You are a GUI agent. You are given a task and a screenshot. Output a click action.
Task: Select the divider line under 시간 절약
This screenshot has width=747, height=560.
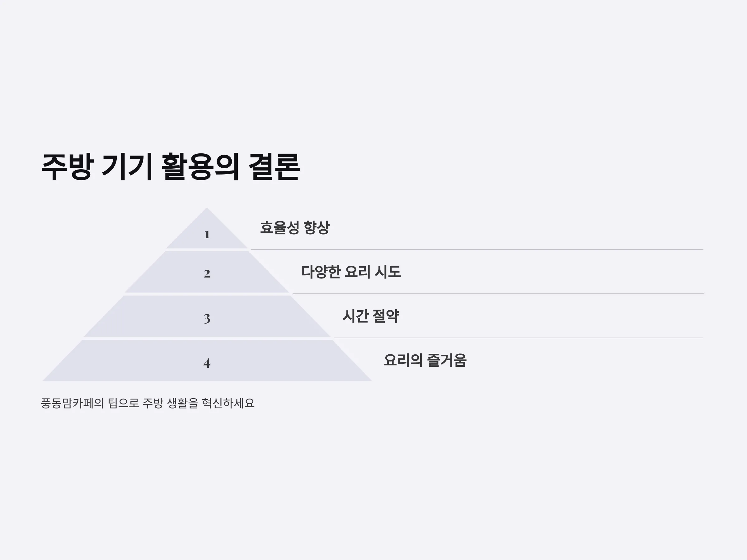518,338
